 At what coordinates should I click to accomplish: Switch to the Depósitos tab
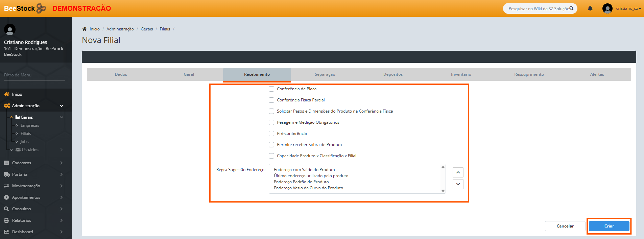pyautogui.click(x=393, y=74)
